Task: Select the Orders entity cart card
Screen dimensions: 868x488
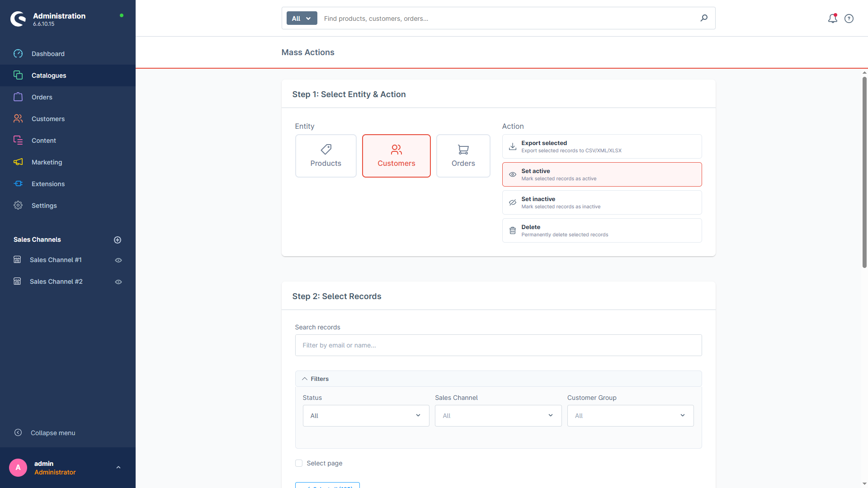Action: [x=463, y=156]
